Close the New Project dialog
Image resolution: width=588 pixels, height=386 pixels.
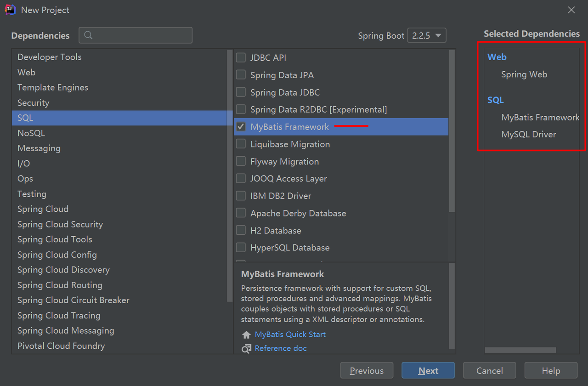pyautogui.click(x=571, y=10)
